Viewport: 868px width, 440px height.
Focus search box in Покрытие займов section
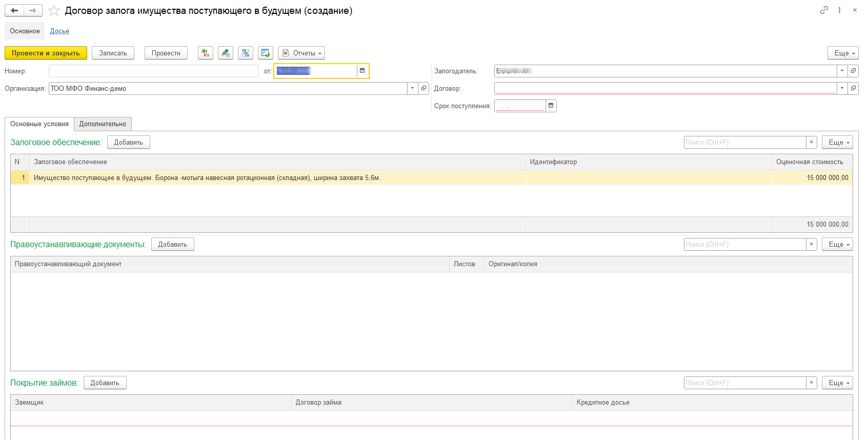point(745,383)
